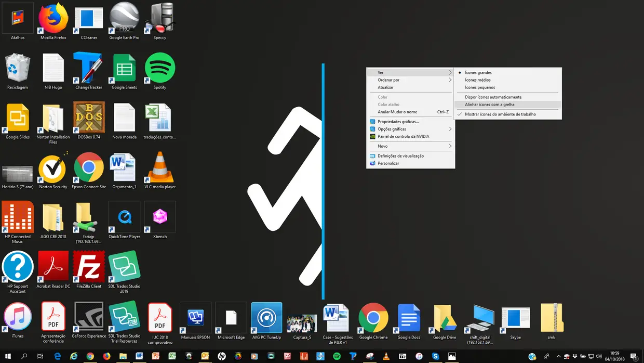
Task: Select the GeForce Experience desktop icon
Action: click(x=89, y=320)
